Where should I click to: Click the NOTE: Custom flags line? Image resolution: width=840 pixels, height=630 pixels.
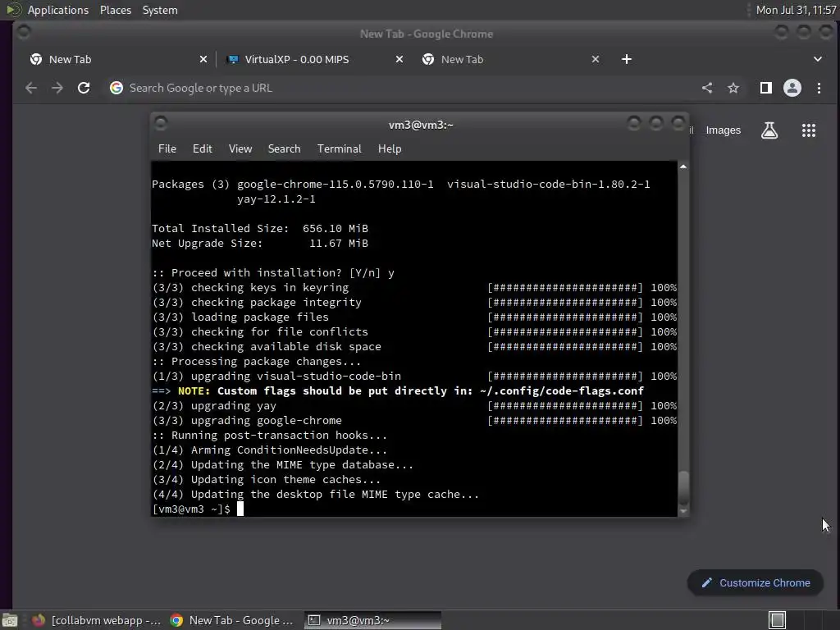pyautogui.click(x=398, y=391)
